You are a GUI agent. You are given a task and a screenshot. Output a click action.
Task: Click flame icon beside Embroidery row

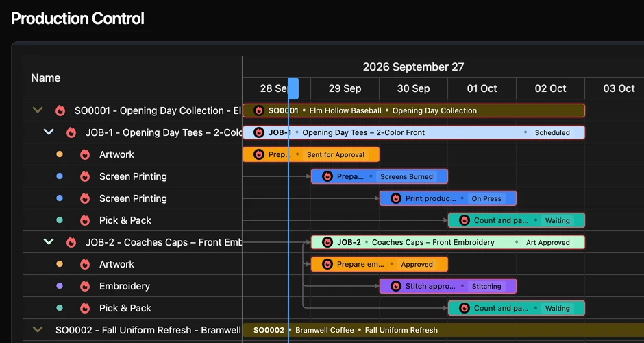coord(85,286)
